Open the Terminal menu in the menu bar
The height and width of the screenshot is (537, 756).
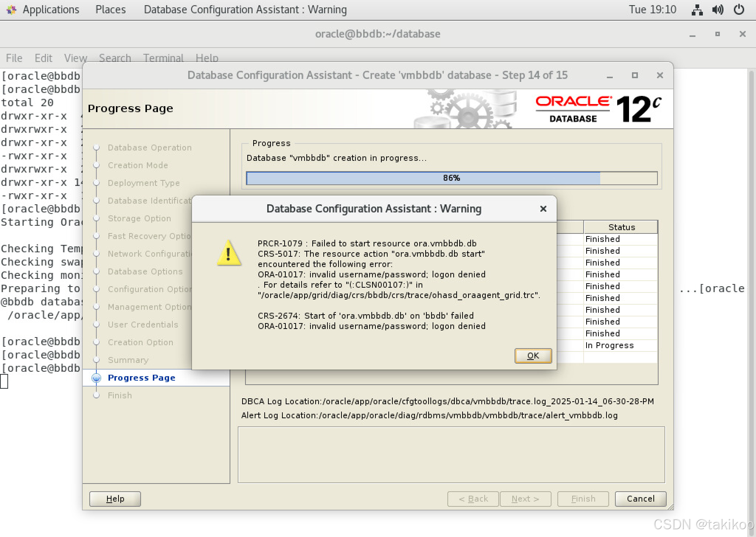click(163, 58)
